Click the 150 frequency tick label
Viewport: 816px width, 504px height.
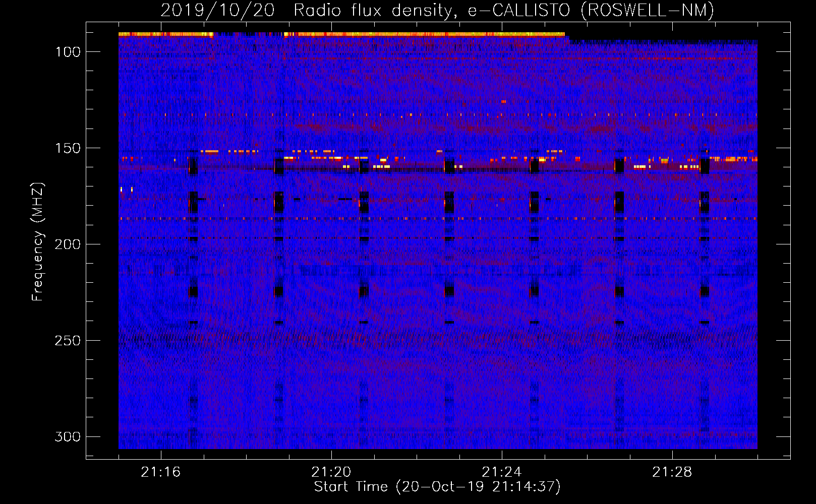click(x=68, y=148)
